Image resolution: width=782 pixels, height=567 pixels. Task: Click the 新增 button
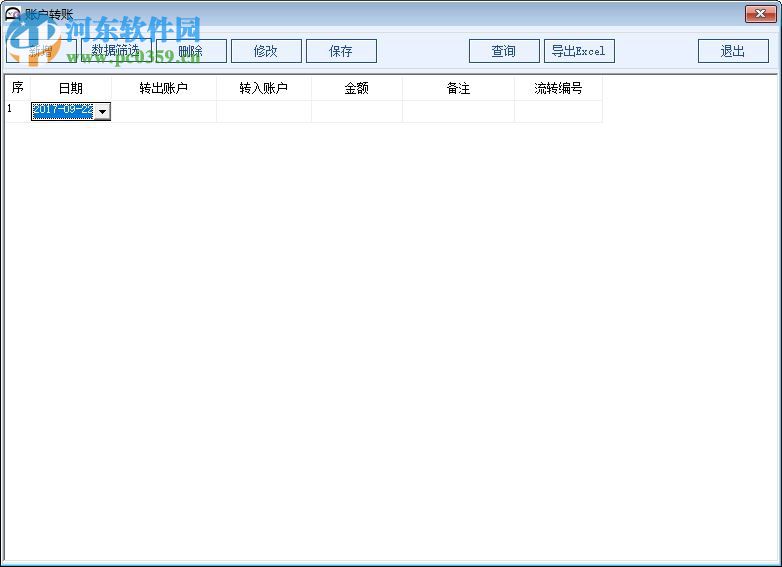pos(41,51)
